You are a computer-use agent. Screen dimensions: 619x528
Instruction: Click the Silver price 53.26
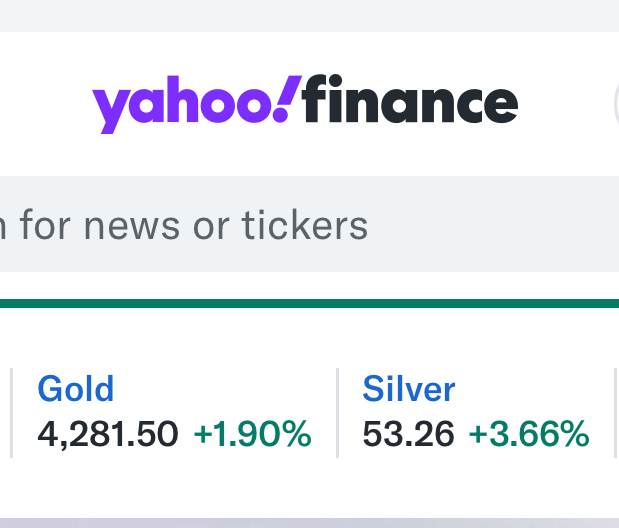pyautogui.click(x=408, y=434)
